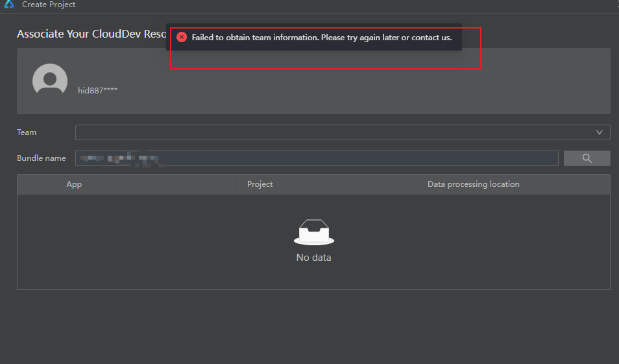Click the Create Project window title
The width and height of the screenshot is (619, 364).
[49, 5]
